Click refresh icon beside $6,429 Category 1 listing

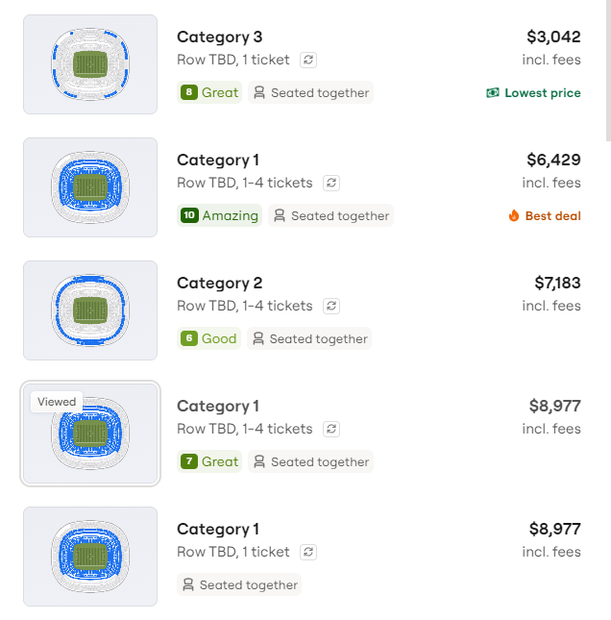pos(332,183)
